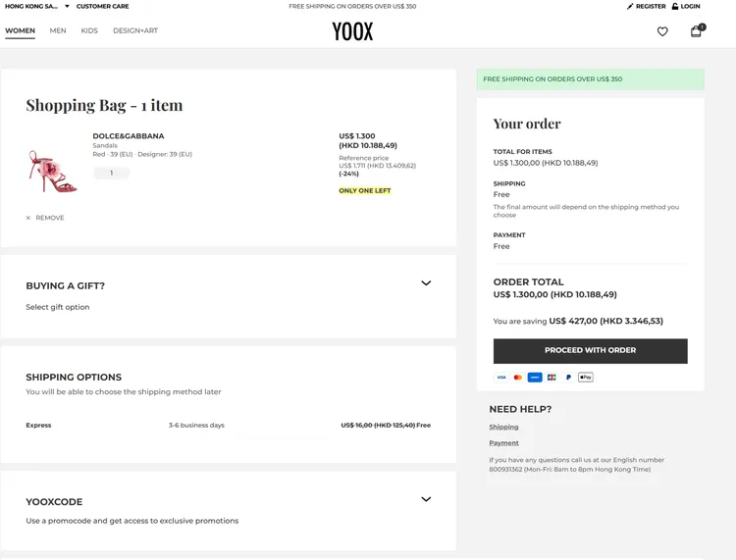Viewport: 736px width, 560px height.
Task: Click the Register pencil icon
Action: [x=630, y=6]
